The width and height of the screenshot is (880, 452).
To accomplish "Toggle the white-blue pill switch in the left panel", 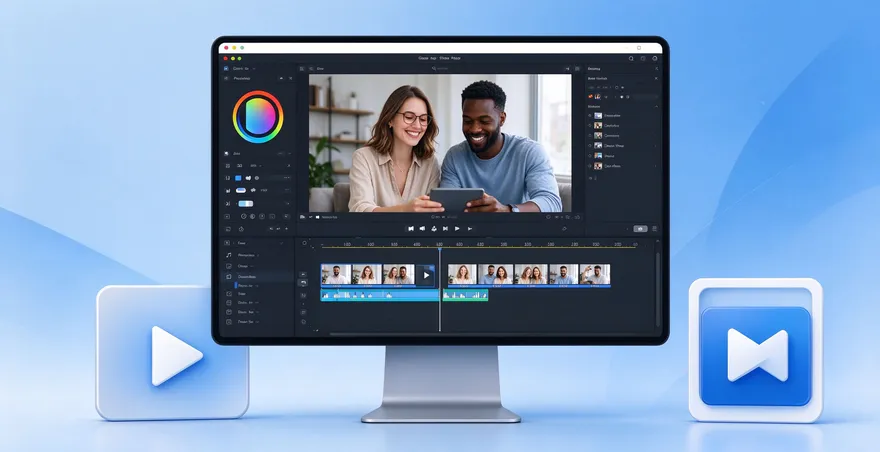I will (x=241, y=190).
